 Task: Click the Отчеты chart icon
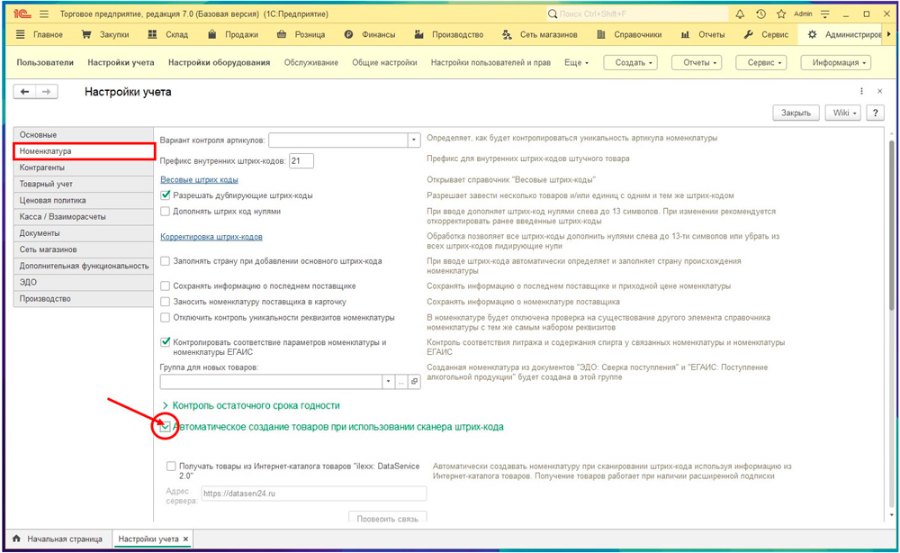[685, 34]
